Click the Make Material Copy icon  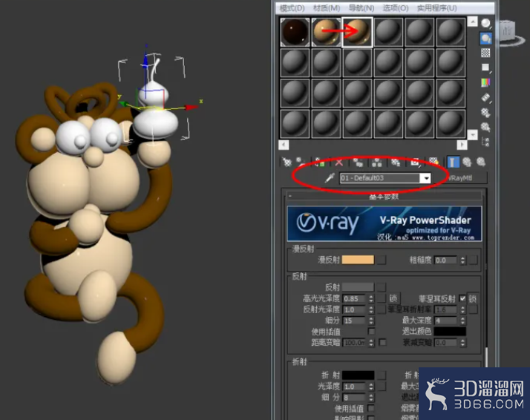click(x=358, y=163)
